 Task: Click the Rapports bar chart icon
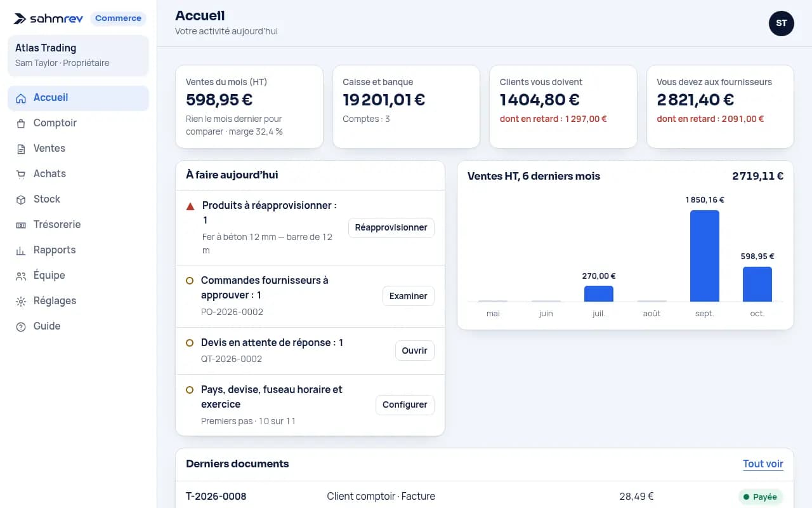pyautogui.click(x=21, y=250)
